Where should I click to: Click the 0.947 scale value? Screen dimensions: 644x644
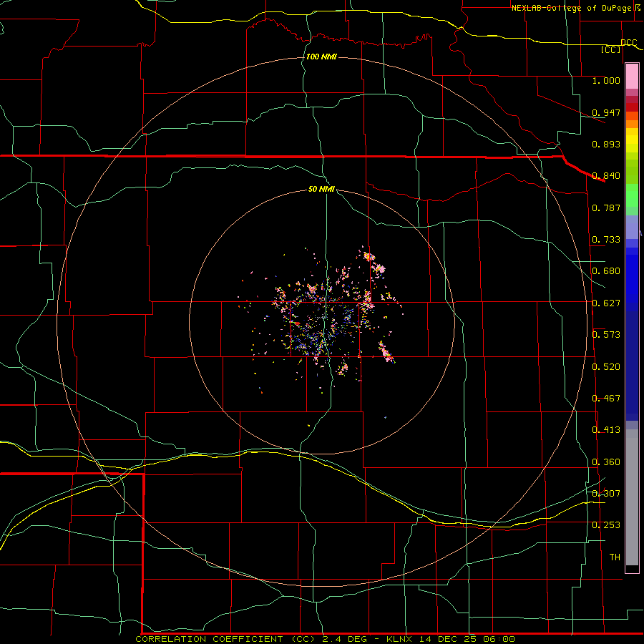(x=606, y=112)
